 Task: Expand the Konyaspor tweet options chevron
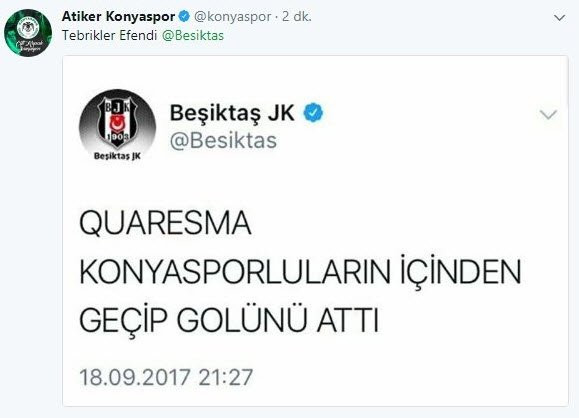click(x=560, y=17)
